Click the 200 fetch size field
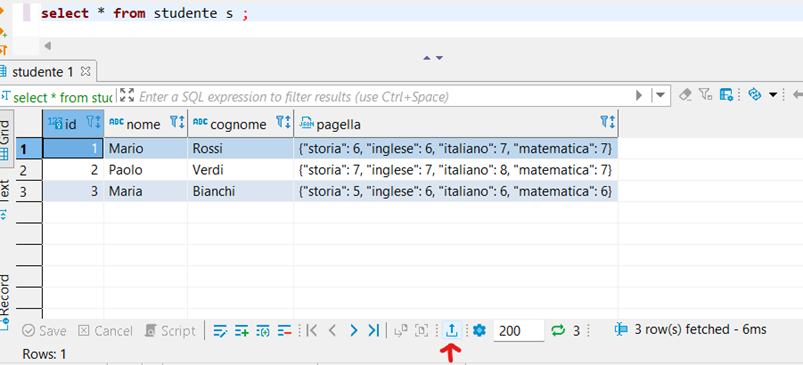This screenshot has width=803, height=365. pyautogui.click(x=519, y=331)
